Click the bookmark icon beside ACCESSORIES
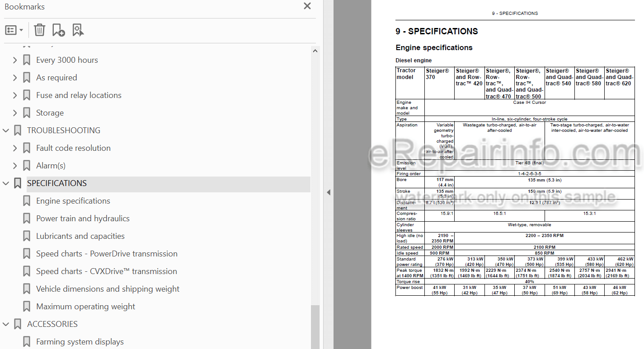 click(x=18, y=324)
